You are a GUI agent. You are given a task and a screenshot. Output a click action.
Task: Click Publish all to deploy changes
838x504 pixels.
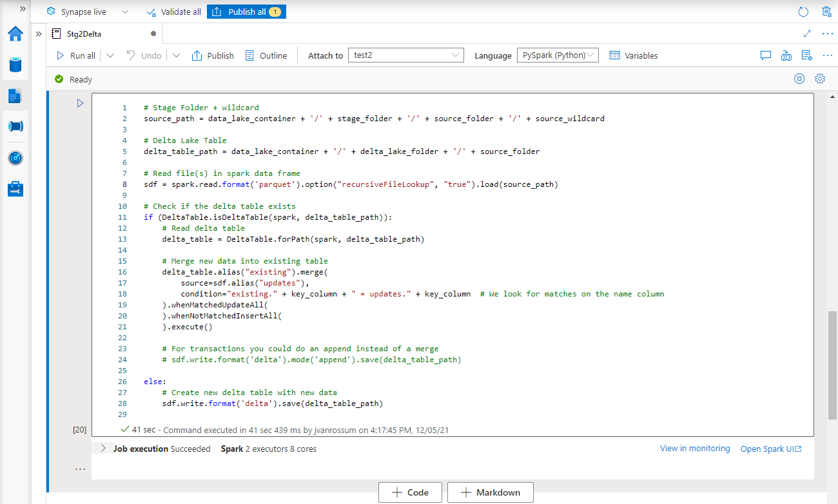click(x=246, y=11)
